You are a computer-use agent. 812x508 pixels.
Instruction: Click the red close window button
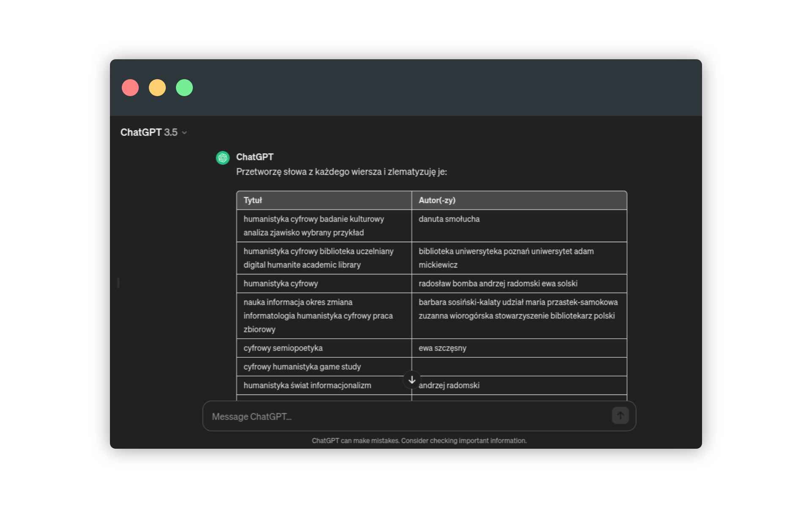pyautogui.click(x=130, y=88)
